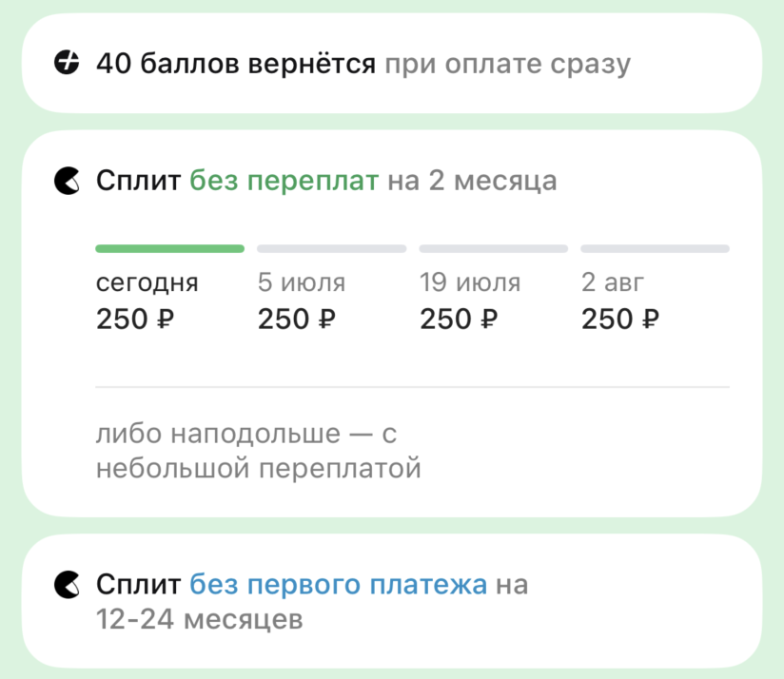The width and height of the screenshot is (784, 679).
Task: Click the 250 ₽ amount under 'сегодня'
Action: (x=135, y=320)
